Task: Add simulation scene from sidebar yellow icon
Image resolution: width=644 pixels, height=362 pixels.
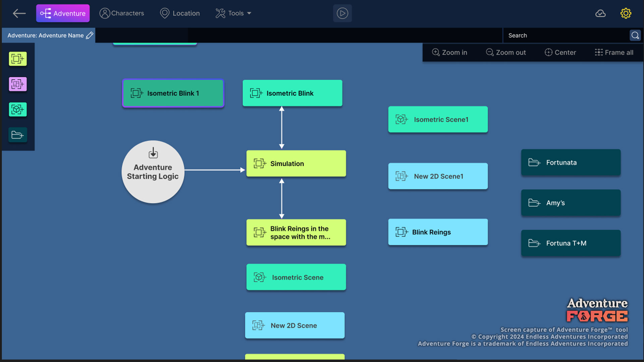Action: (17, 59)
